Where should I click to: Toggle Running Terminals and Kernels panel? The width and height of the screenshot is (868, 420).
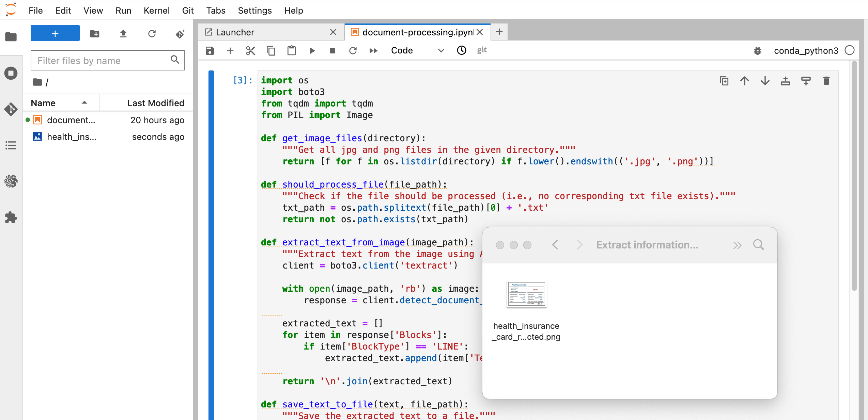click(11, 73)
